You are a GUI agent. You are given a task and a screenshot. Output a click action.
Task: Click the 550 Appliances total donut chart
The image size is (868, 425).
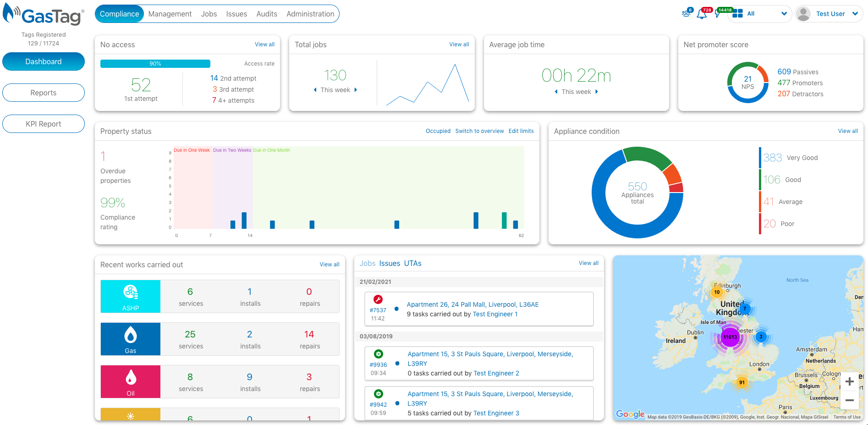(637, 193)
